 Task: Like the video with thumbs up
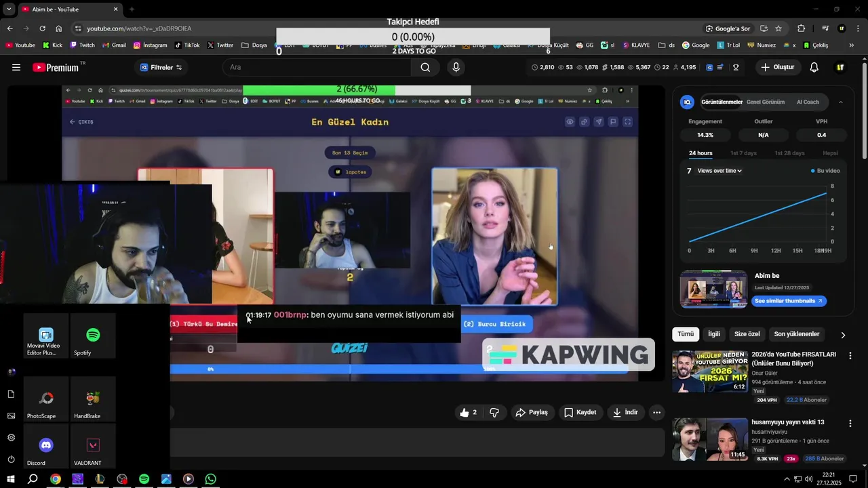pyautogui.click(x=469, y=412)
